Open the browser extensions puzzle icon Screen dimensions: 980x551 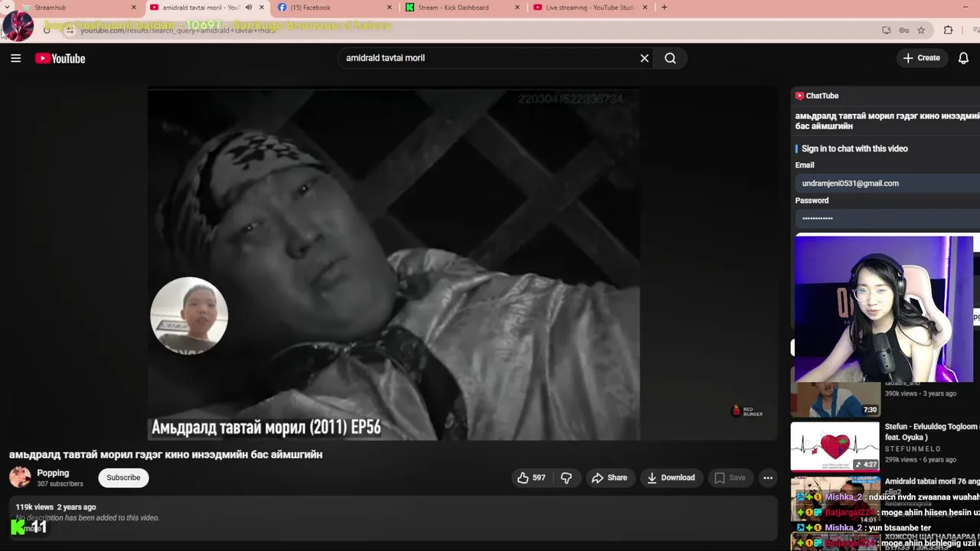click(x=948, y=31)
